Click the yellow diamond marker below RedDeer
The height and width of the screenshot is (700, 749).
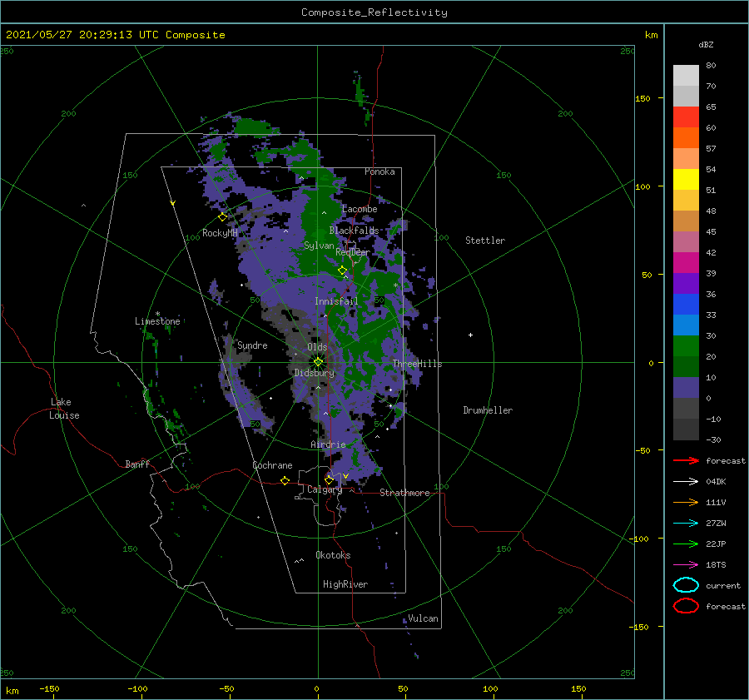[342, 271]
